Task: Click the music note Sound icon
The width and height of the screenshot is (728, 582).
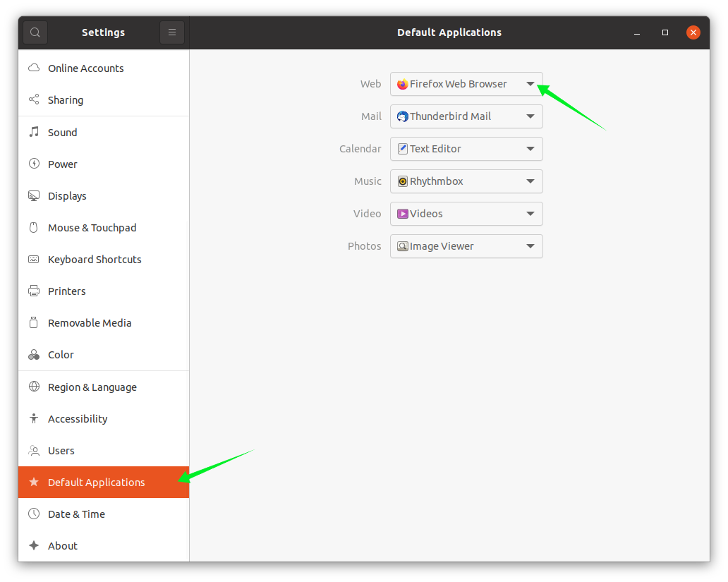Action: pos(34,132)
